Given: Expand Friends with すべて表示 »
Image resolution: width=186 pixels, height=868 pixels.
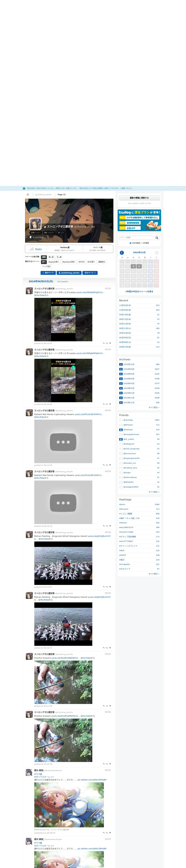Looking at the screenshot, I should point(154,492).
